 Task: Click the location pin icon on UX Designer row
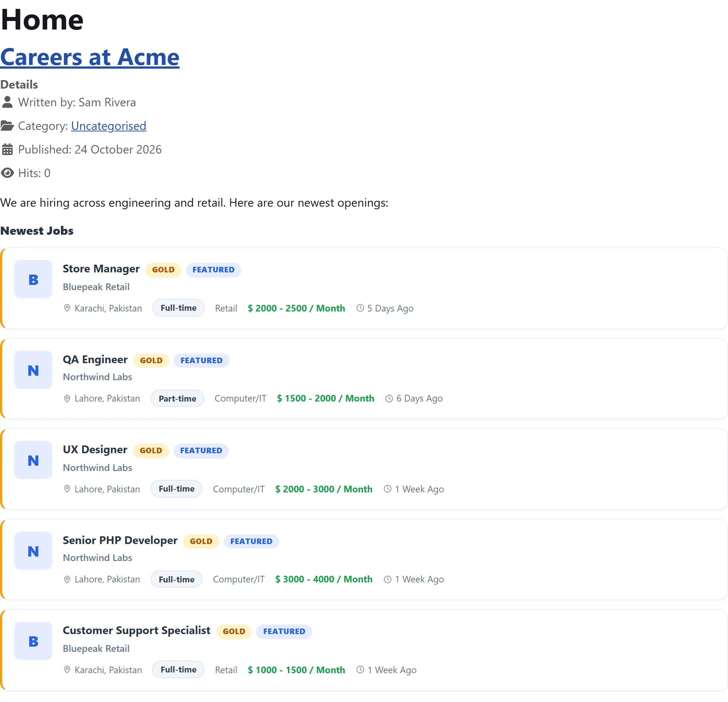(67, 489)
